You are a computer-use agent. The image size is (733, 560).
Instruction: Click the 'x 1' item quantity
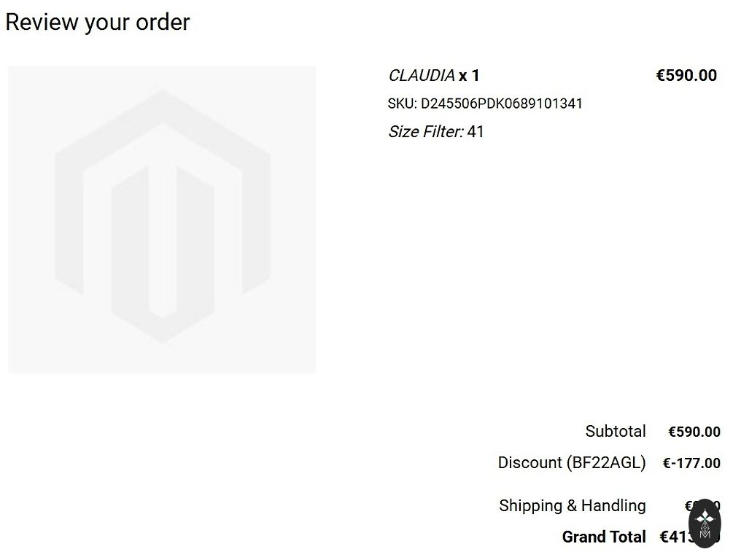pyautogui.click(x=469, y=76)
